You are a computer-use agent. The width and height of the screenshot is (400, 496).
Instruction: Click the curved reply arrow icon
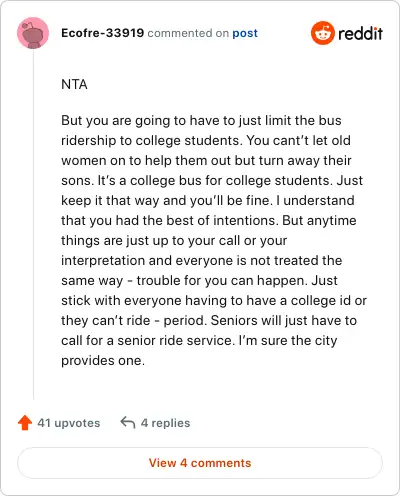click(128, 422)
